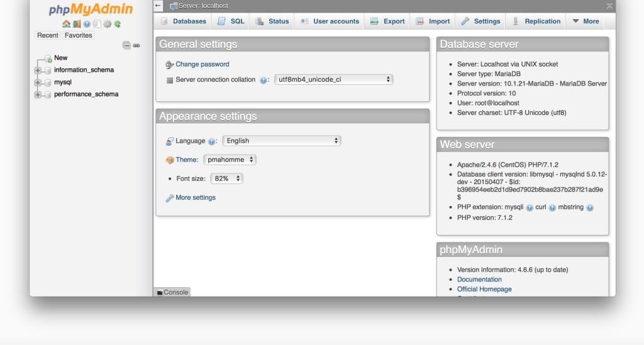Open curl extension help icon
This screenshot has width=644, height=345.
coord(552,208)
